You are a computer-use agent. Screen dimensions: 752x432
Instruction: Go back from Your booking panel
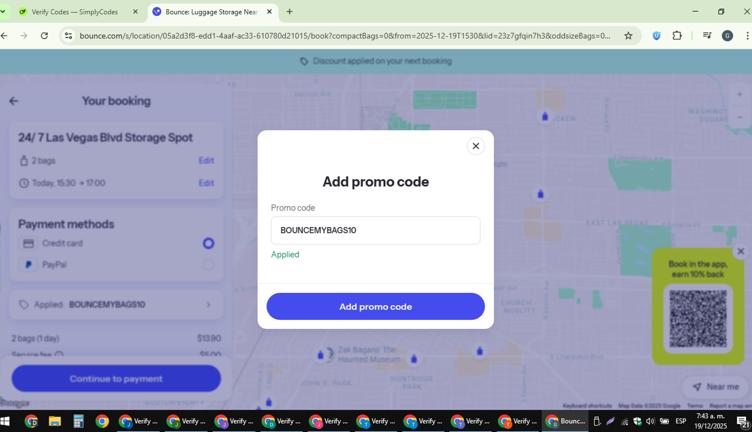pos(13,101)
